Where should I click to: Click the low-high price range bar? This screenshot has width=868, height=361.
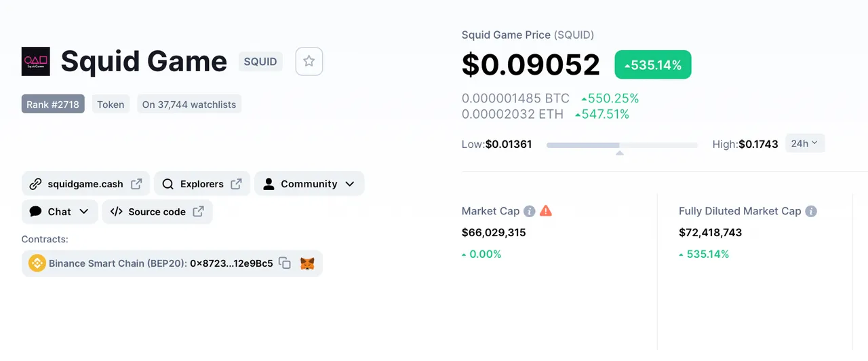pos(622,145)
